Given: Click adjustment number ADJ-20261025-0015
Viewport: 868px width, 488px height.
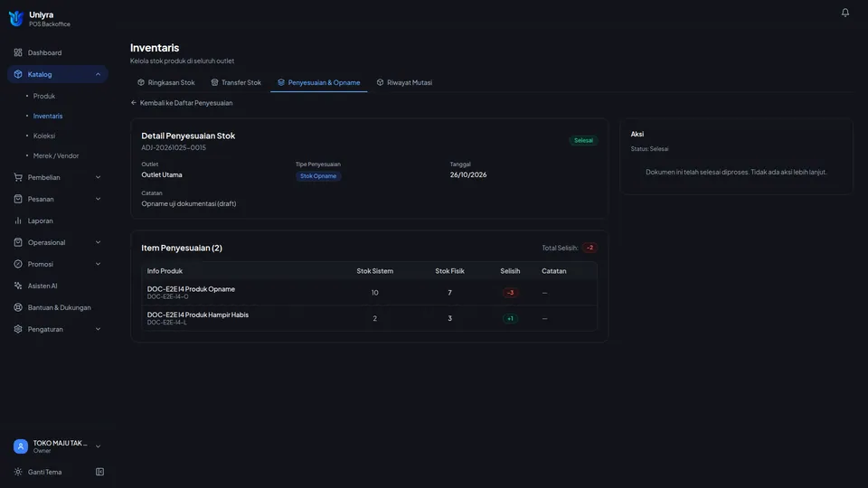Looking at the screenshot, I should coord(174,147).
